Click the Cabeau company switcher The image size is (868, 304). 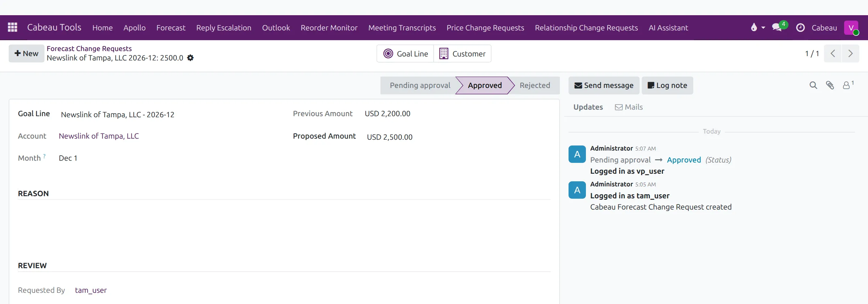(824, 28)
